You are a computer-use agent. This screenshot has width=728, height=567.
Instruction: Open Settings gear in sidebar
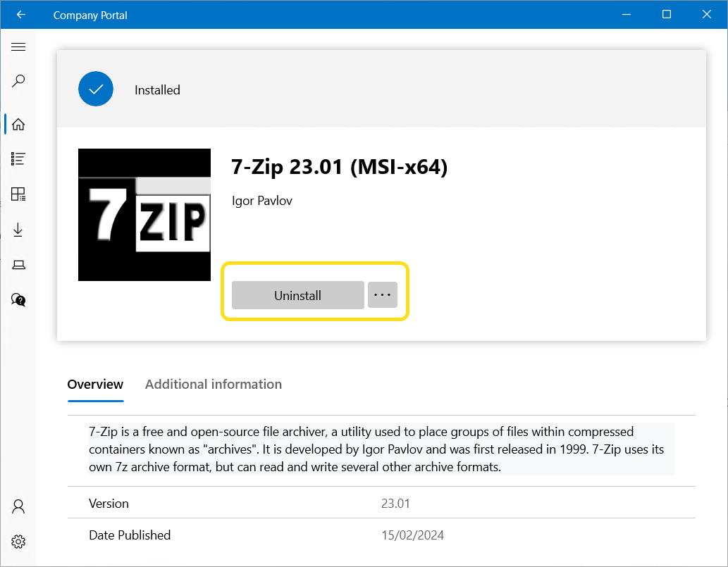click(18, 542)
